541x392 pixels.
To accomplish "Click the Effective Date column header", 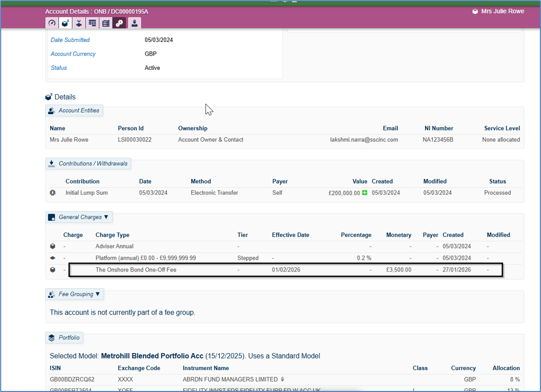I will 290,235.
